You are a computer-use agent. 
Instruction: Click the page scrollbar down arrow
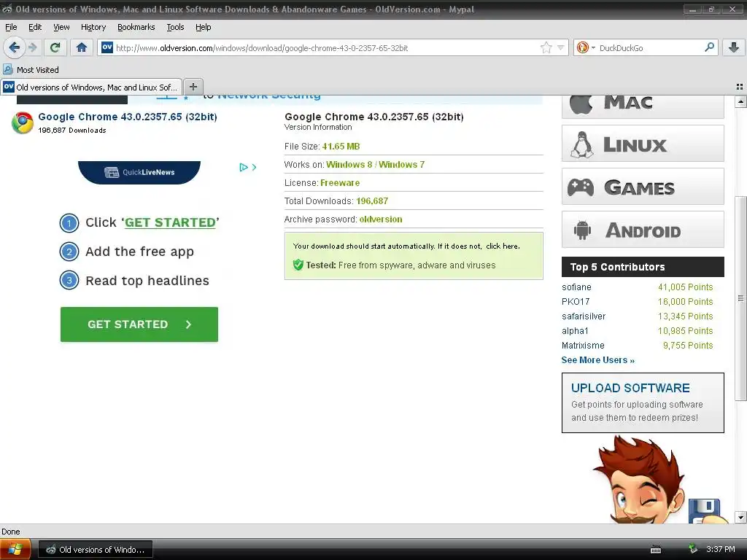(x=740, y=517)
